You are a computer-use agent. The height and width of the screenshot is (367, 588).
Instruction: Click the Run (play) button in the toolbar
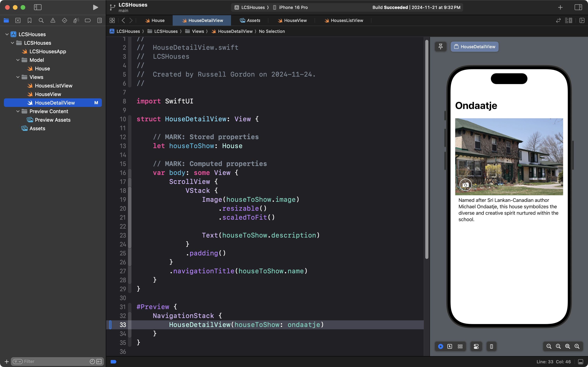[95, 7]
